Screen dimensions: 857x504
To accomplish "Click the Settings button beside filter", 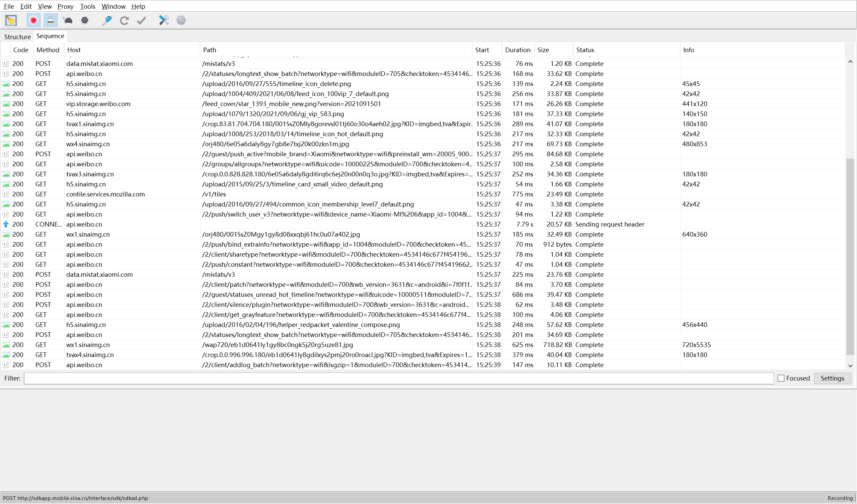I will 832,378.
